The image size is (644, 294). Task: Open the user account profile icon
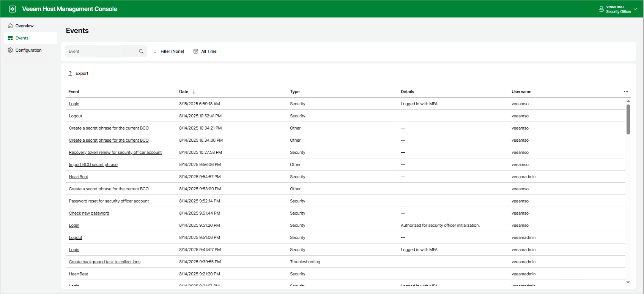click(601, 9)
